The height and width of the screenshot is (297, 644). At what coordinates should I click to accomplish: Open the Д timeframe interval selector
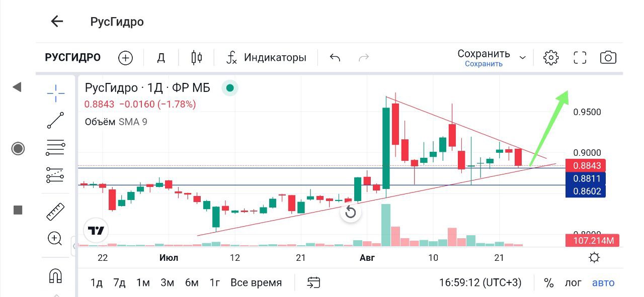coord(161,58)
